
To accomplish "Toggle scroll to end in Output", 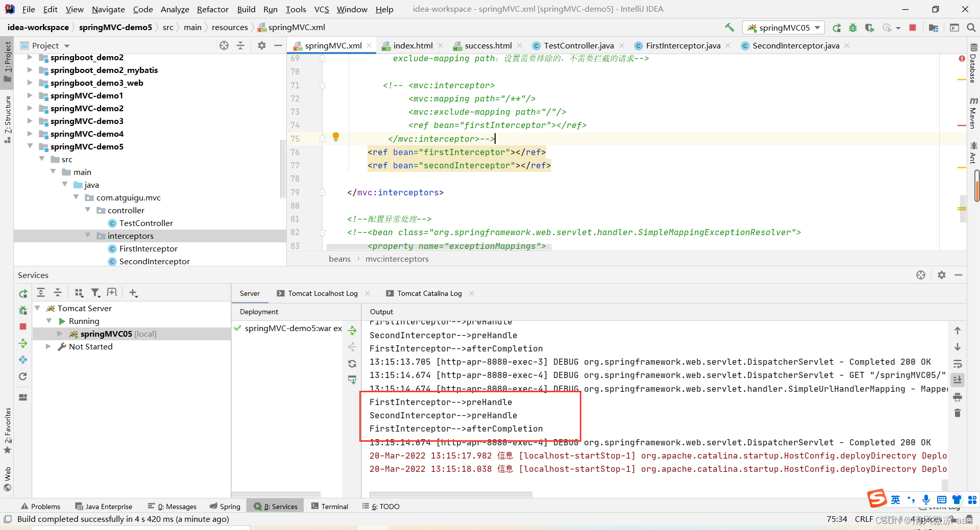I will pos(958,380).
